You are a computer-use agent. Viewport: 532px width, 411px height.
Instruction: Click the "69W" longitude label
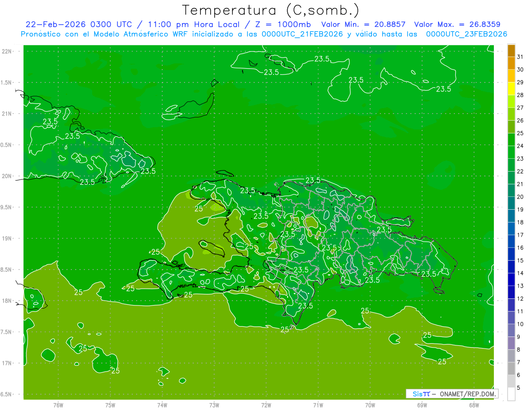point(422,405)
